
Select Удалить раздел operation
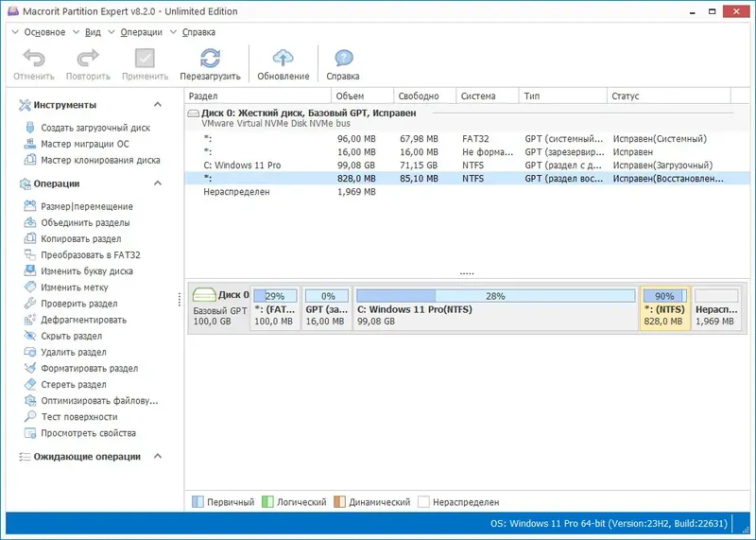click(74, 353)
